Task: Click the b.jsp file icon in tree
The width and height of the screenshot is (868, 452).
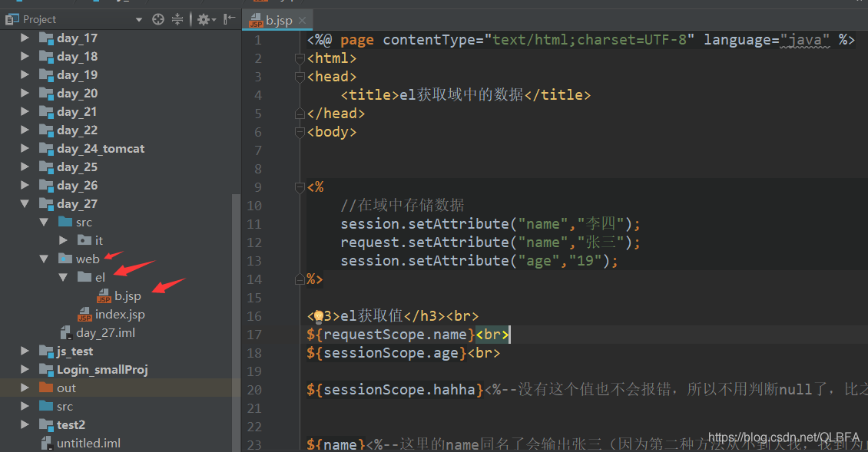Action: click(104, 296)
